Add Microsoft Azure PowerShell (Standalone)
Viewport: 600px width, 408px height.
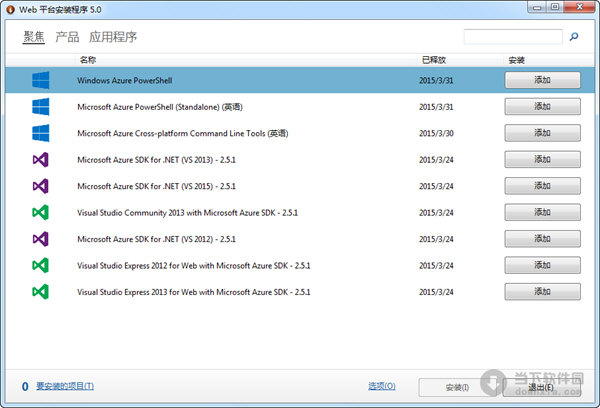542,106
